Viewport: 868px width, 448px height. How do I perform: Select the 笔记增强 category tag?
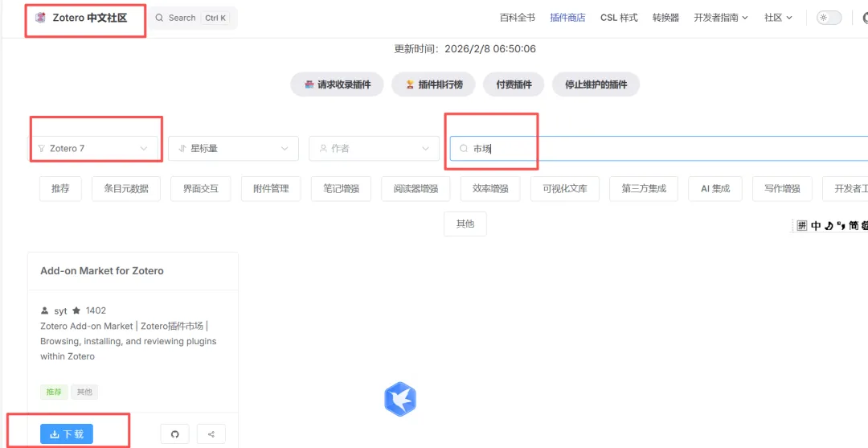tap(342, 189)
